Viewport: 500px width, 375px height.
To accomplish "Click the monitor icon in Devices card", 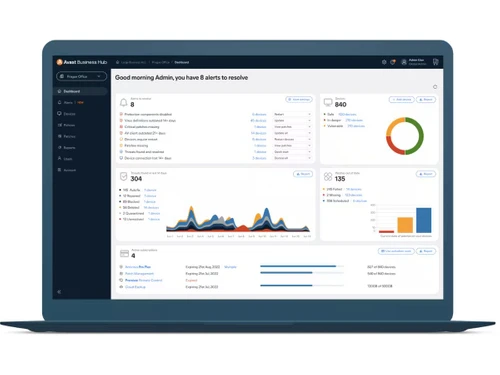I will point(328,102).
